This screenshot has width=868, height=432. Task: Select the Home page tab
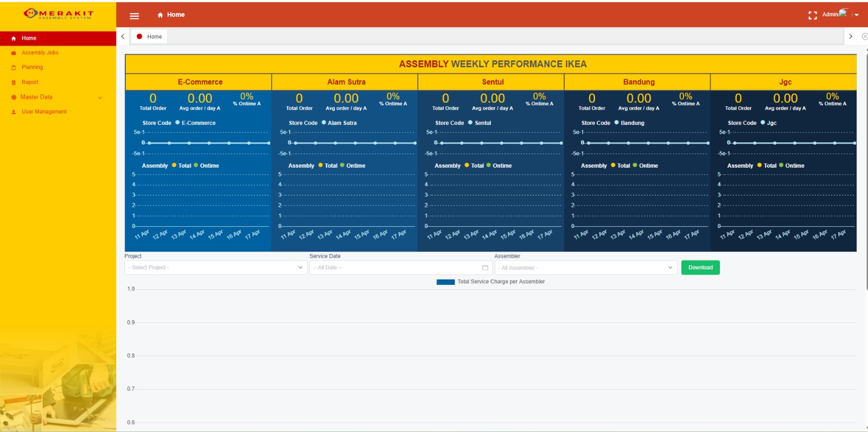click(149, 36)
